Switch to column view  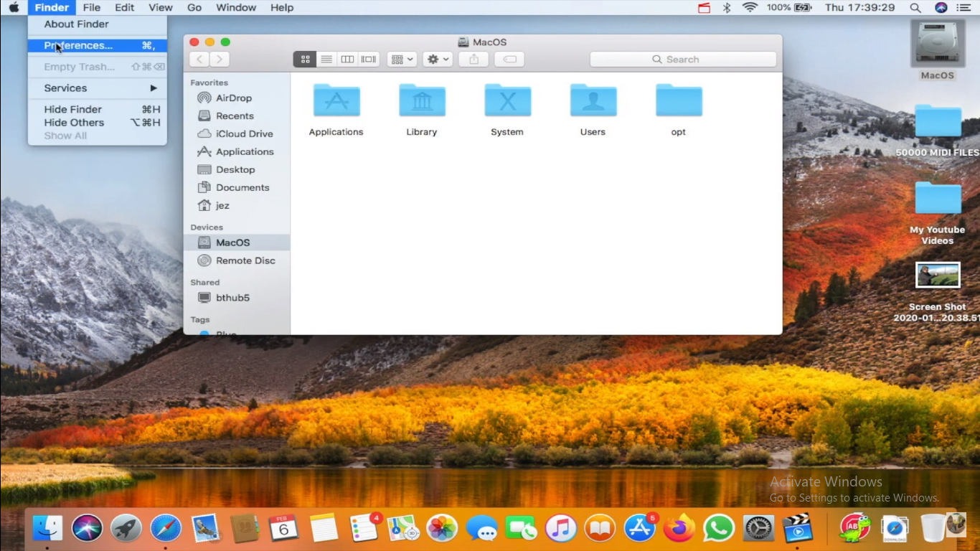point(347,60)
